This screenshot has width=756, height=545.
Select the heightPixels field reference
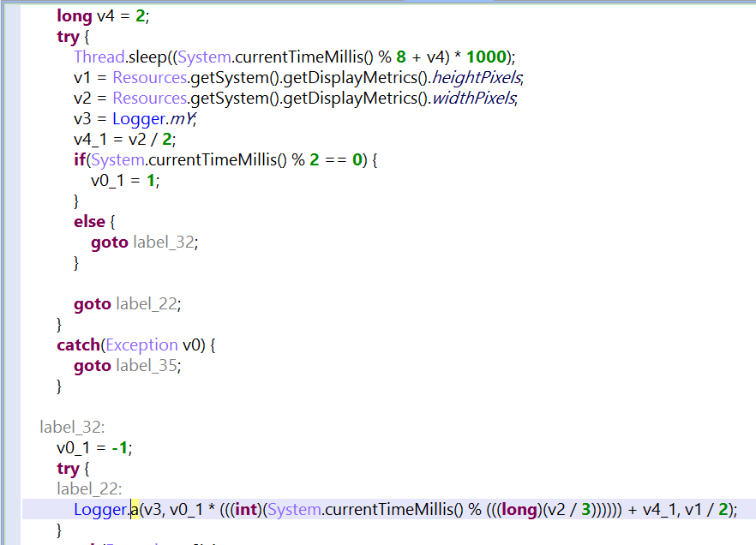pos(476,77)
